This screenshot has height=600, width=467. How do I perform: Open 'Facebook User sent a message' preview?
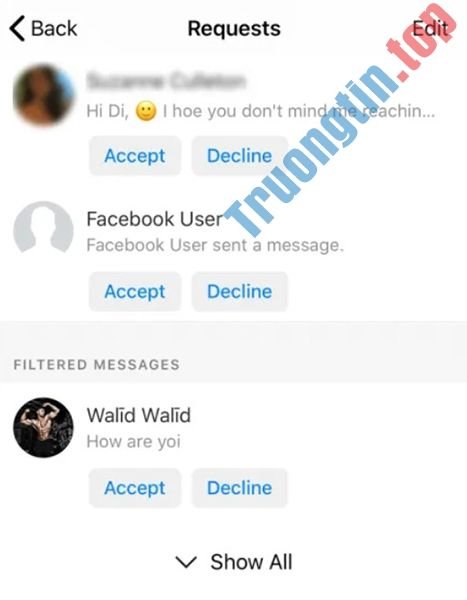point(215,245)
